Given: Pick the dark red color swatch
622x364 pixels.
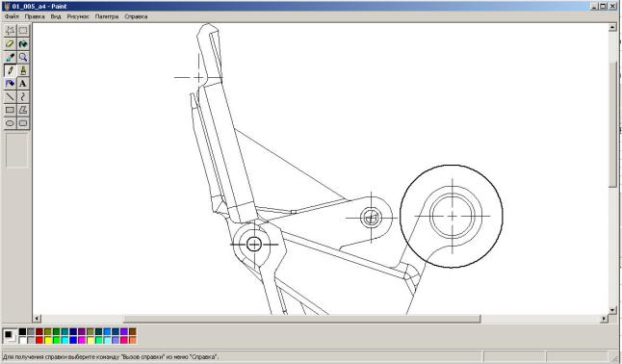Looking at the screenshot, I should tap(39, 332).
